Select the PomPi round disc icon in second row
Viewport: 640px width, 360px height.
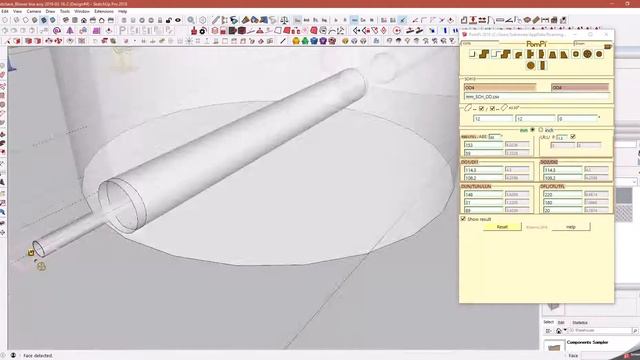[x=530, y=65]
